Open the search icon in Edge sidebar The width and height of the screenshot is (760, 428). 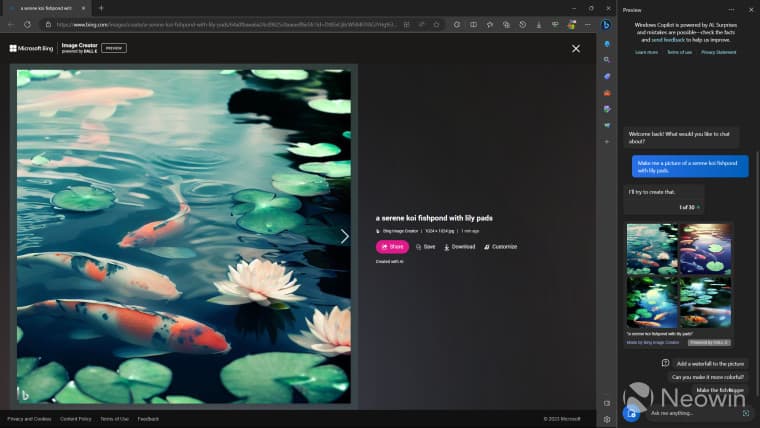[606, 60]
